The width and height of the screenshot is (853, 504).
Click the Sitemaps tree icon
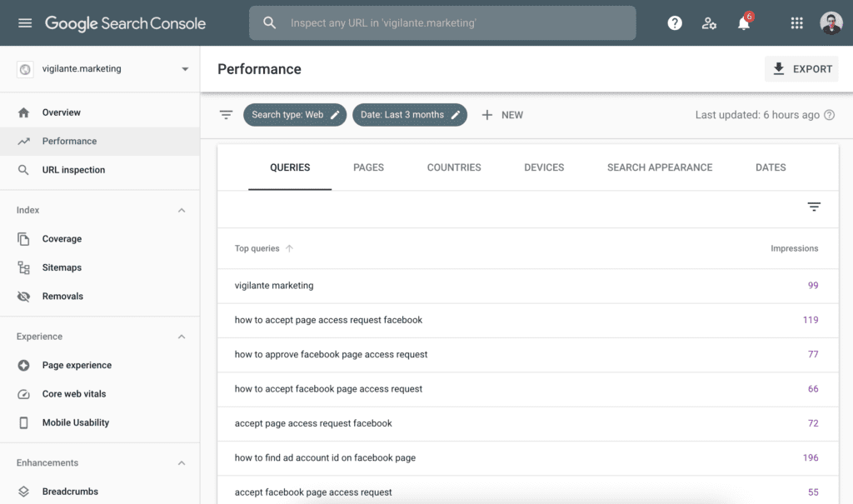tap(23, 267)
